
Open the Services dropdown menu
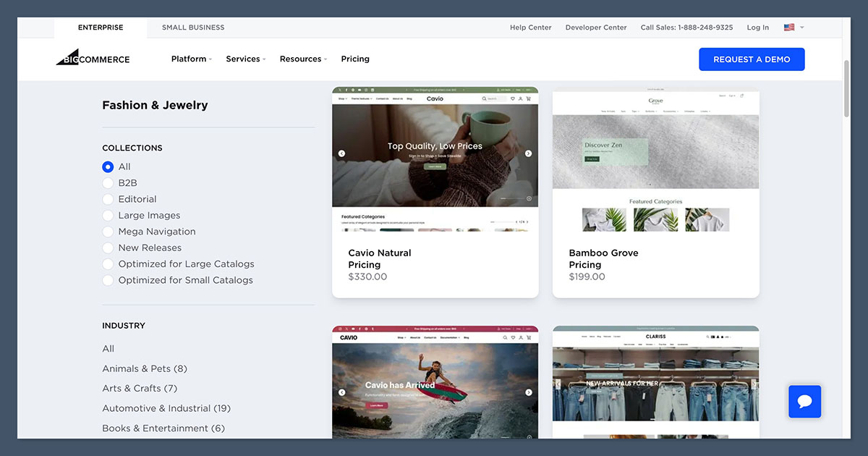pyautogui.click(x=245, y=59)
